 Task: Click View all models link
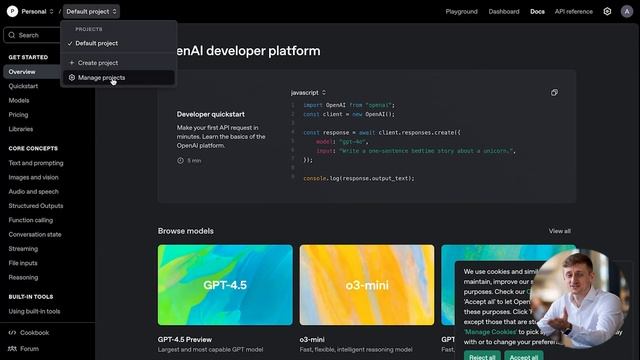click(560, 231)
